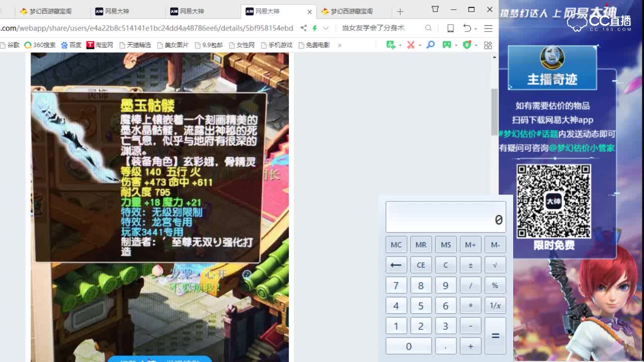Open the 淘宝网 bookmark
The width and height of the screenshot is (644, 362).
(x=100, y=45)
